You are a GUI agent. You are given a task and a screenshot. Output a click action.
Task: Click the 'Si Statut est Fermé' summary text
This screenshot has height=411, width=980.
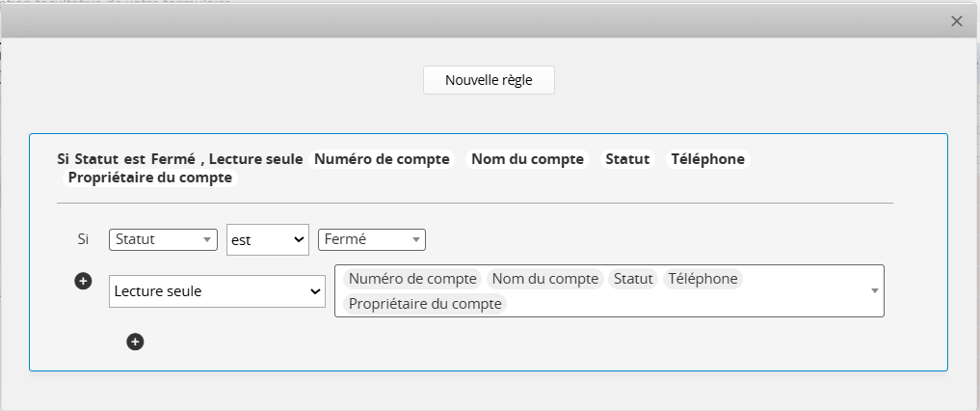(127, 159)
